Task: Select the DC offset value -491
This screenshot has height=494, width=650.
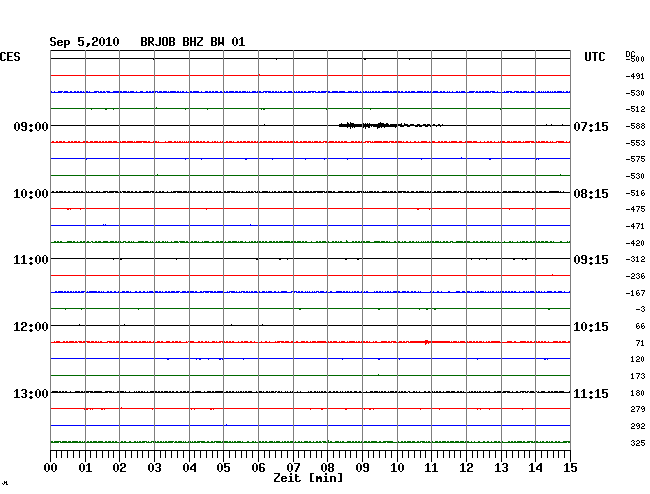Action: 635,76
